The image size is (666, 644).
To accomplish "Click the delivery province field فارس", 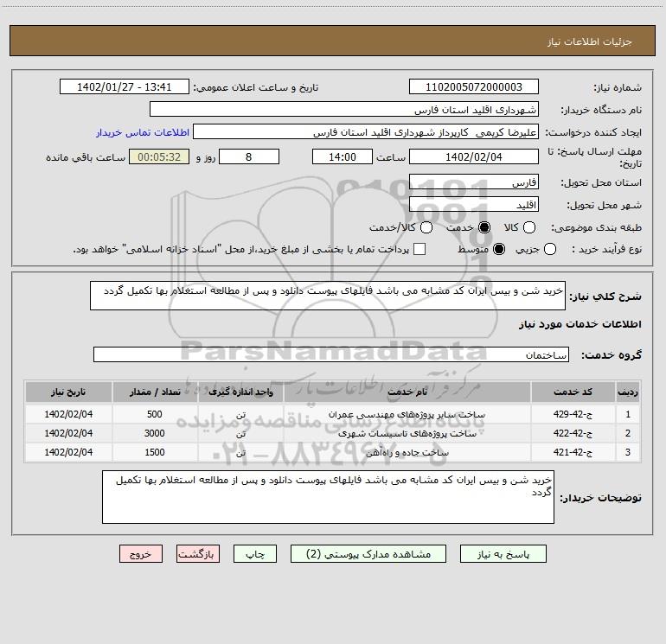I will [474, 182].
